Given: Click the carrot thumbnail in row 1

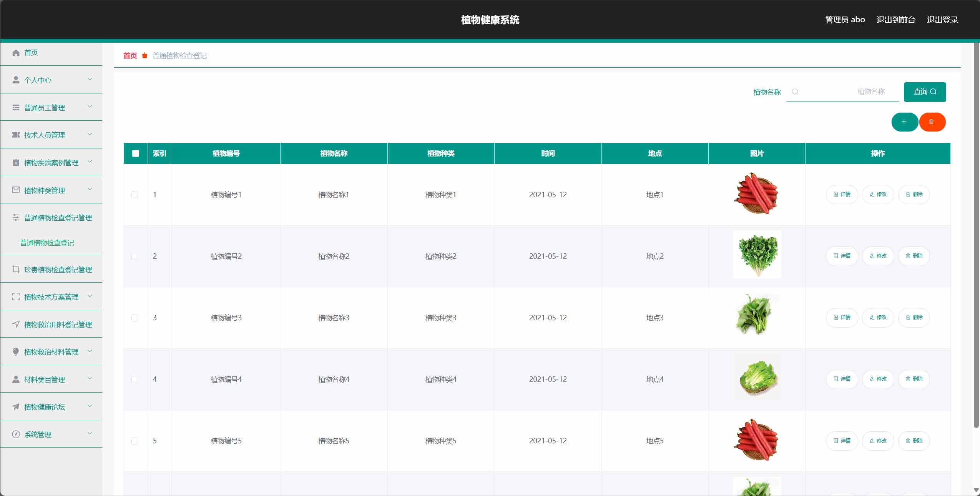Looking at the screenshot, I should [756, 194].
